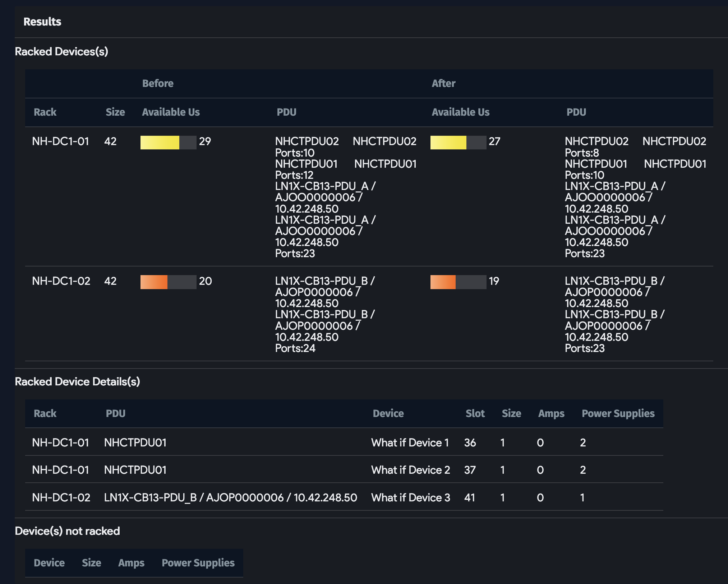
Task: Click the Before Available Us column header
Action: tap(171, 112)
